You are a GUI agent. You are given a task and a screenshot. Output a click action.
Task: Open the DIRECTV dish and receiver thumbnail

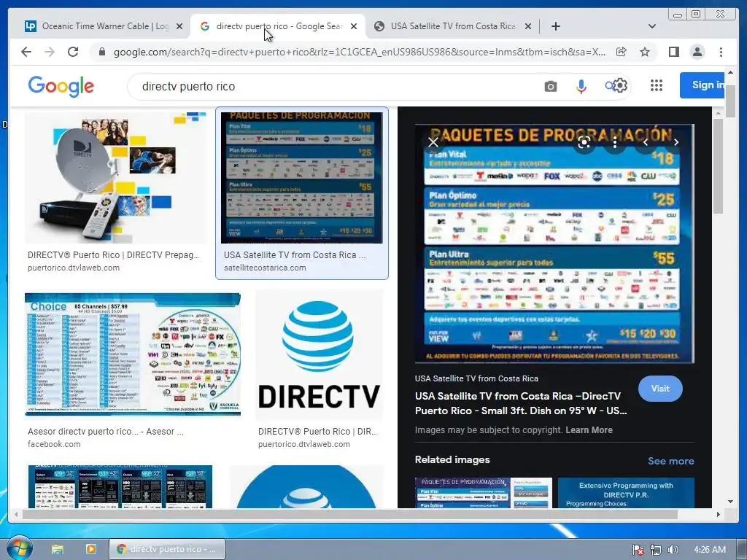pos(116,177)
